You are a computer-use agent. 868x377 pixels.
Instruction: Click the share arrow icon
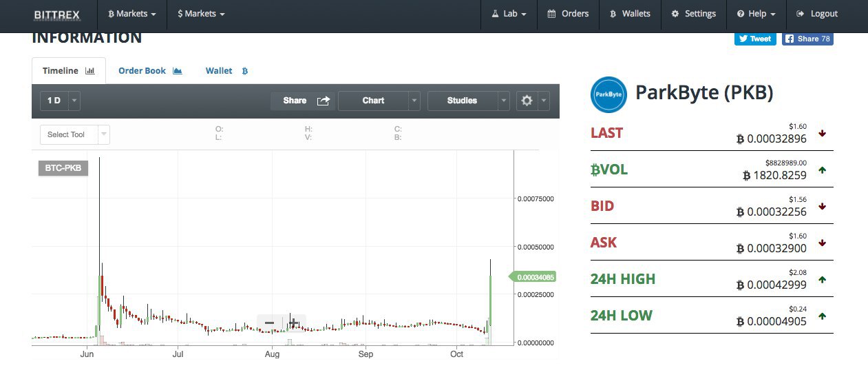324,101
